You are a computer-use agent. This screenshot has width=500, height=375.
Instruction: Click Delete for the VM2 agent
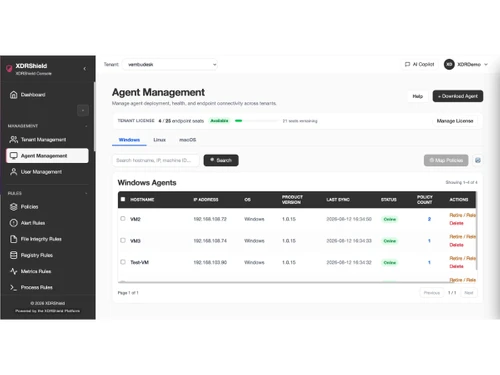[456, 223]
